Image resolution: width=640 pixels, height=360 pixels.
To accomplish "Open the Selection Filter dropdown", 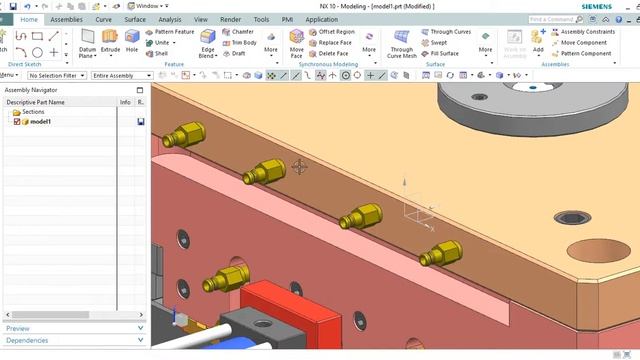I will coord(57,76).
